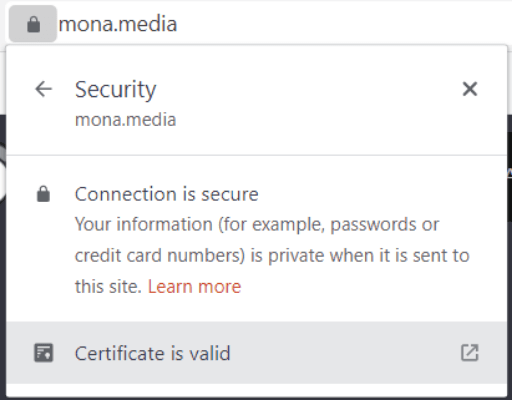Screen dimensions: 513x400
Task: Click the Your information description paragraph
Action: [x=272, y=255]
